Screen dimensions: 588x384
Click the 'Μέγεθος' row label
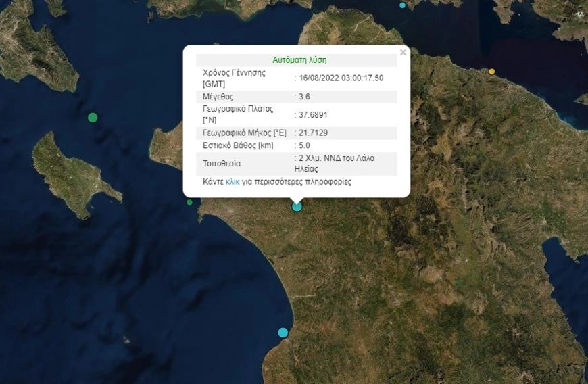(218, 97)
